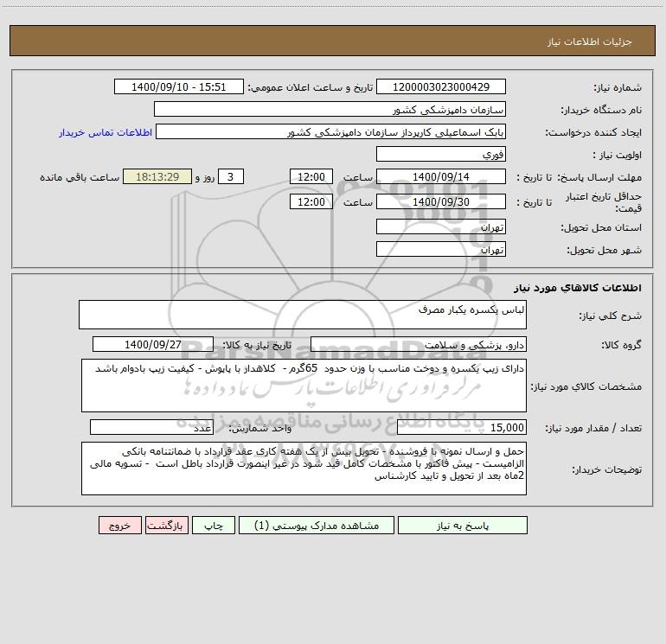This screenshot has height=644, width=666.
Task: Click the label 'ساعت باقی مانده'
Action: [x=80, y=177]
